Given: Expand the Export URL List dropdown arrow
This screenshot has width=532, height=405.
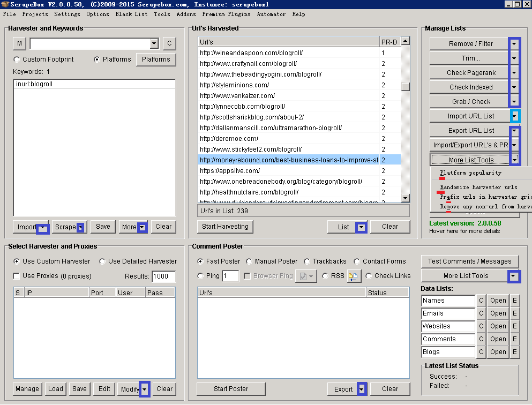Looking at the screenshot, I should click(x=514, y=131).
